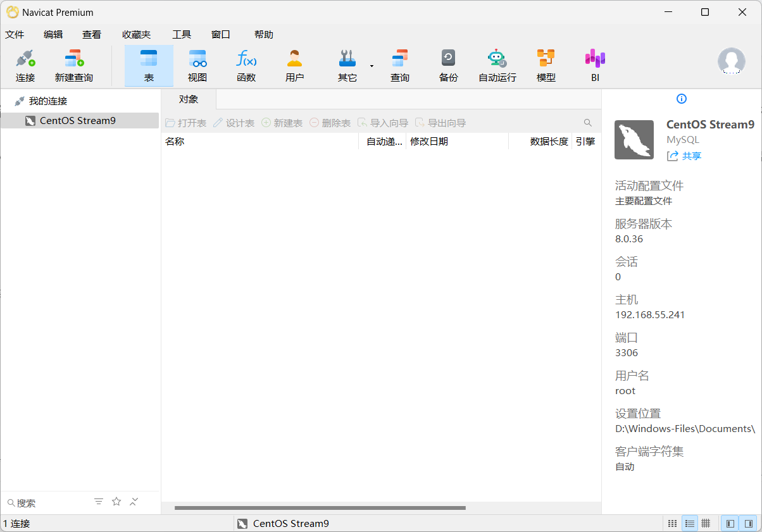Screen dimensions: 762x532
Task: Click the info icon in right panel
Action: tap(682, 99)
